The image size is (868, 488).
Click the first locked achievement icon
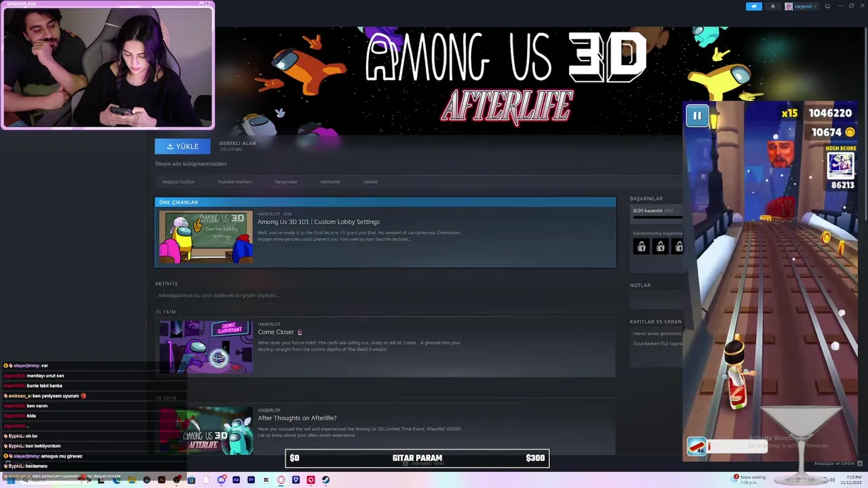pyautogui.click(x=642, y=247)
